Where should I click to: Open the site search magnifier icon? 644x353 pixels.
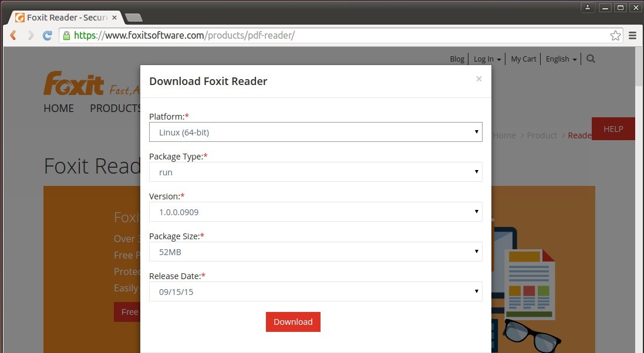pos(591,59)
